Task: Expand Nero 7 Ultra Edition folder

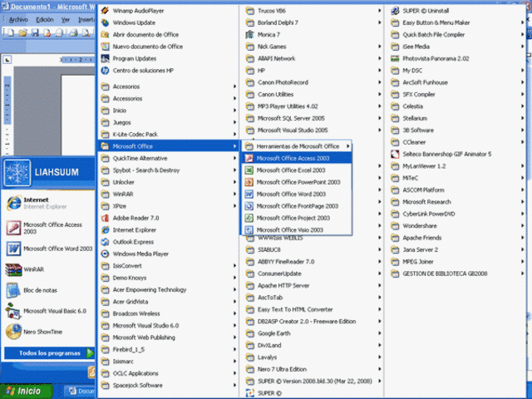Action: pos(313,369)
